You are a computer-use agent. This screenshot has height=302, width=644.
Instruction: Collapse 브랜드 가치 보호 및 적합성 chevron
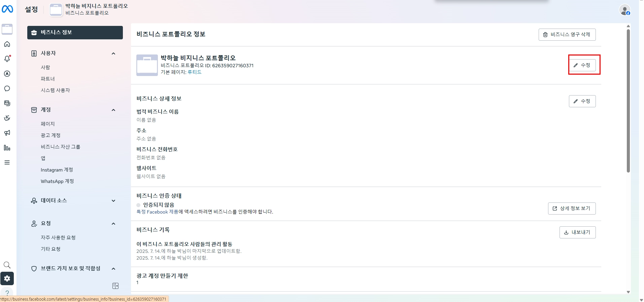(x=113, y=269)
